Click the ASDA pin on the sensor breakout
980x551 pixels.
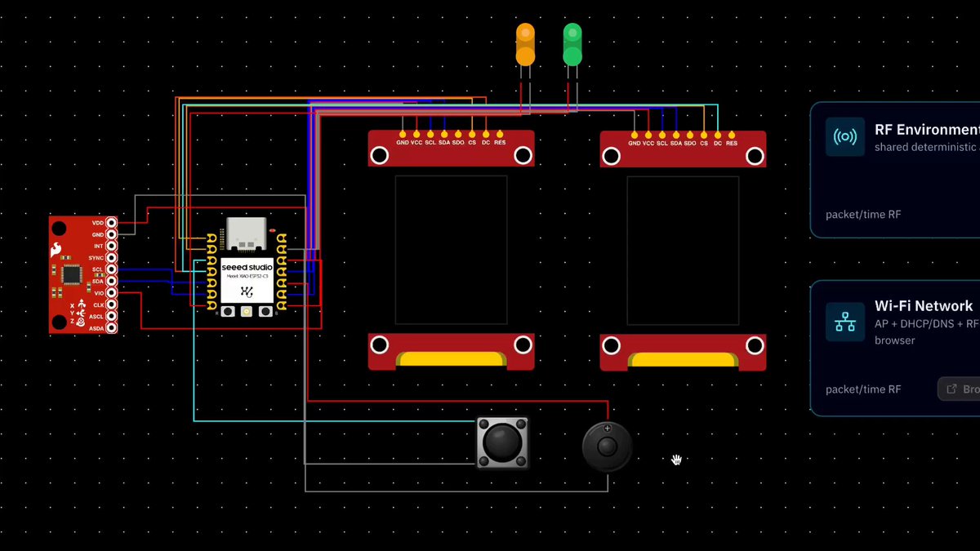111,328
